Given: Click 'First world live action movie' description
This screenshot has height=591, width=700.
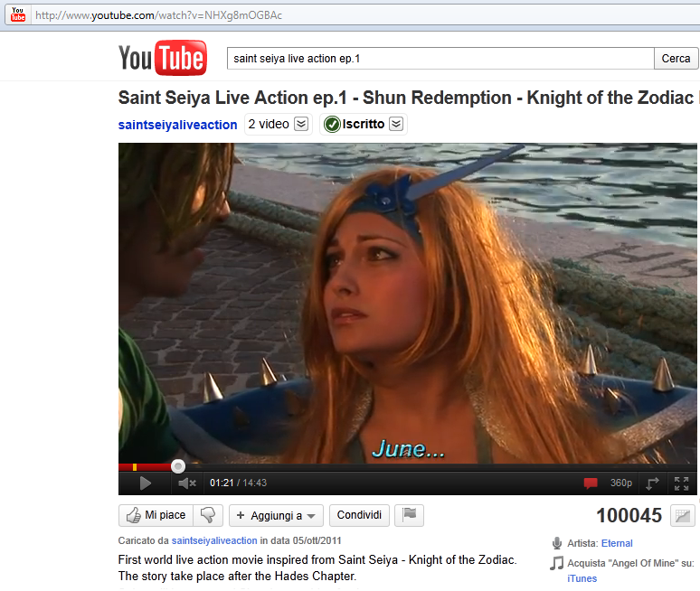Looking at the screenshot, I should (x=317, y=559).
